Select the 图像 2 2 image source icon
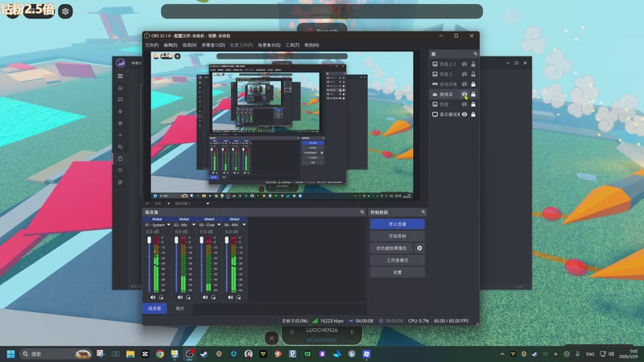The image size is (644, 362). (x=435, y=64)
